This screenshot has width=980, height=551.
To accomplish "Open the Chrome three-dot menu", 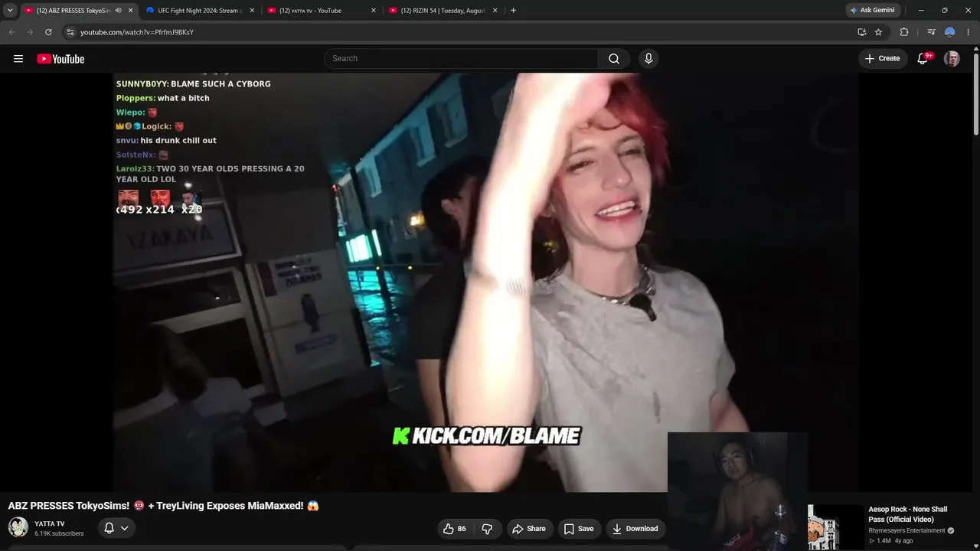I will 969,32.
